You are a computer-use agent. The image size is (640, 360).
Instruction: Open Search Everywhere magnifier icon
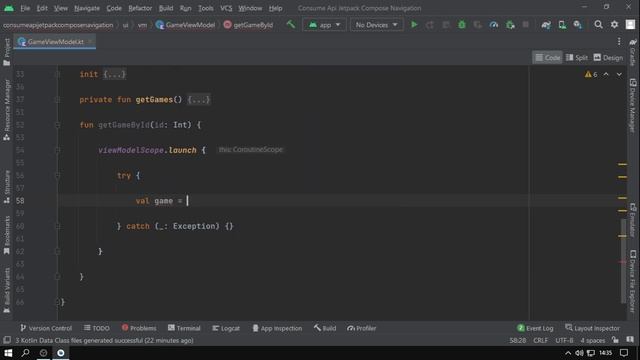598,24
